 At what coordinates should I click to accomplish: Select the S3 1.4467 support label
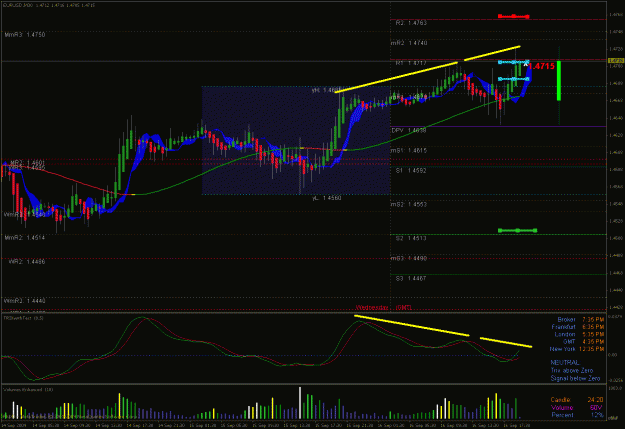tap(411, 278)
